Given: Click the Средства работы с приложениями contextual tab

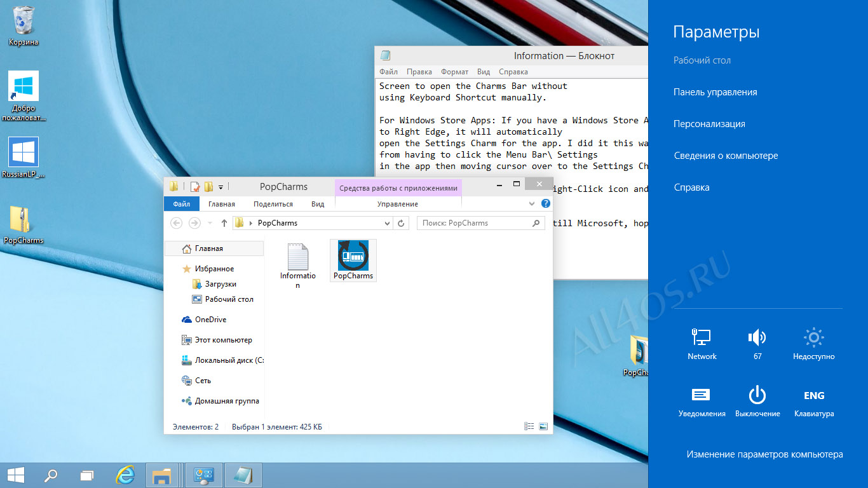Looking at the screenshot, I should click(x=398, y=188).
